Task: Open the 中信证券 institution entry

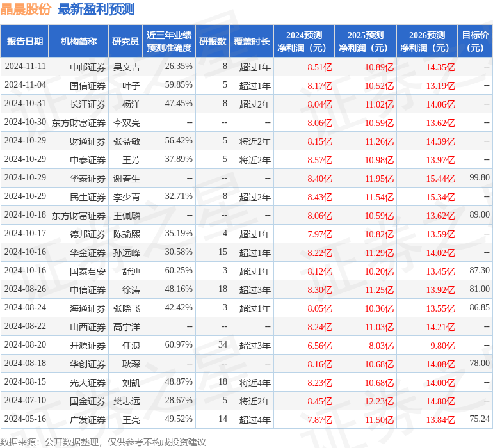Action: tap(88, 290)
